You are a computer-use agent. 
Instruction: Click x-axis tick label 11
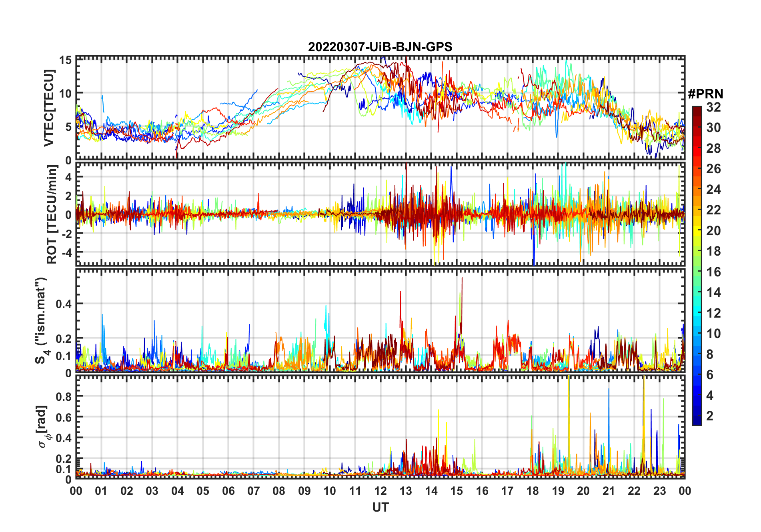(x=355, y=491)
